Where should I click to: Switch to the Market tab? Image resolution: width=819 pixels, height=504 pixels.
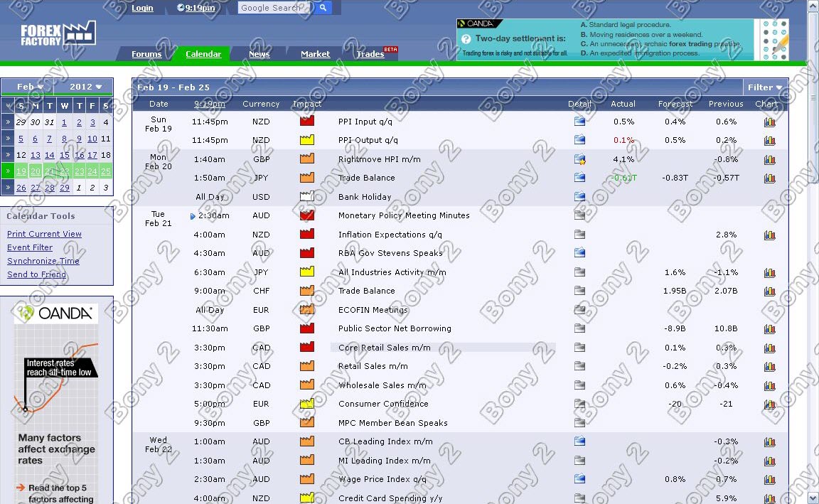tap(315, 54)
